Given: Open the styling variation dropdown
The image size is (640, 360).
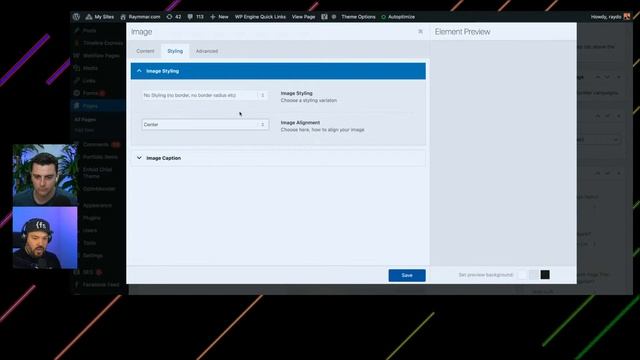Looking at the screenshot, I should (x=205, y=95).
